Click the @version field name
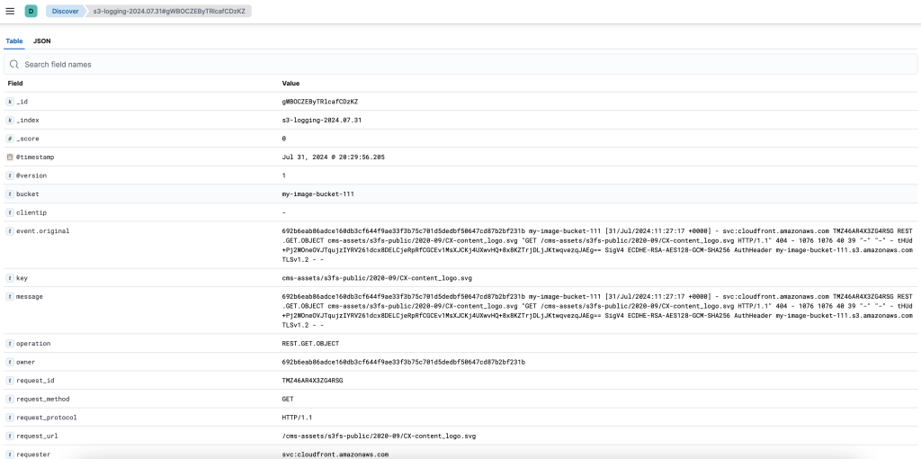 pyautogui.click(x=32, y=176)
